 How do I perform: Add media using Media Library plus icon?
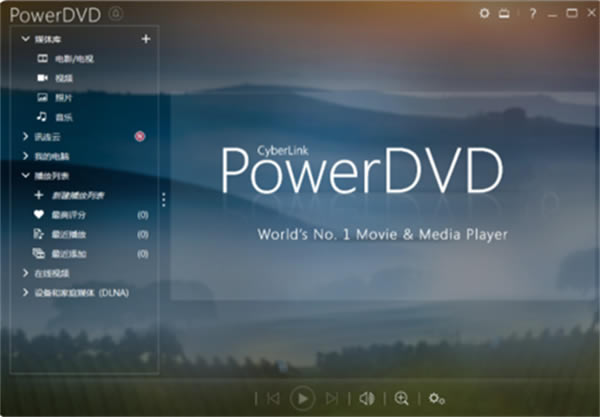[146, 39]
